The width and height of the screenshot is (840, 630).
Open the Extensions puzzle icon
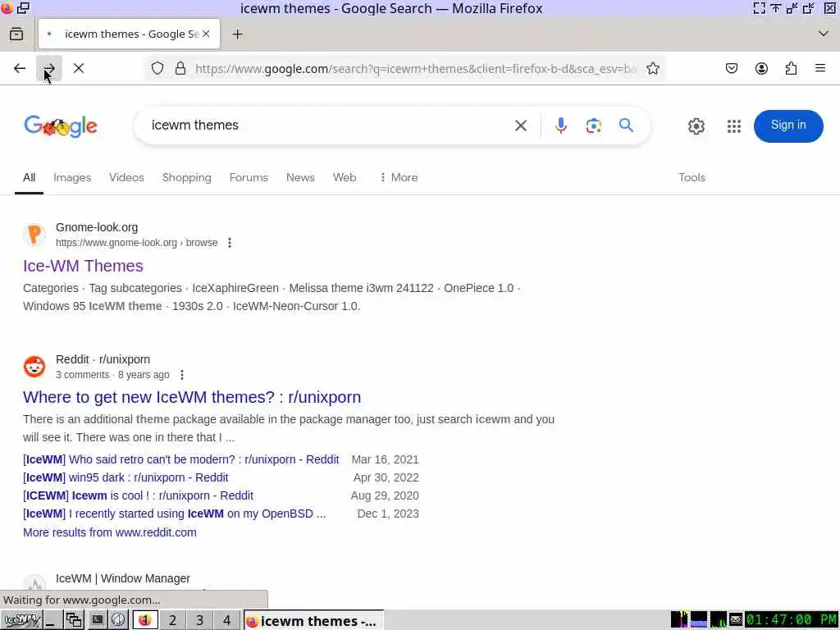pos(791,69)
